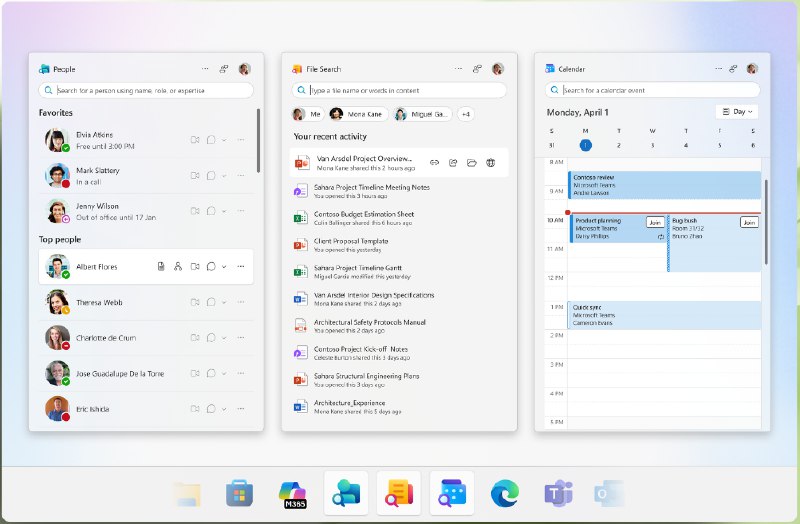
Task: Click File Search pop-out icon
Action: (477, 69)
